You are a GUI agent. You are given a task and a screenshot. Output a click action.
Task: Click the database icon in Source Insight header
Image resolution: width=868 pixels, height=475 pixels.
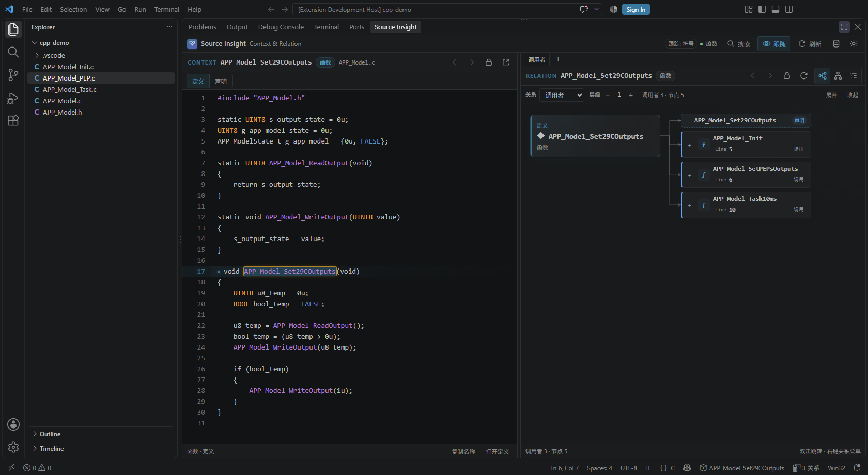836,44
